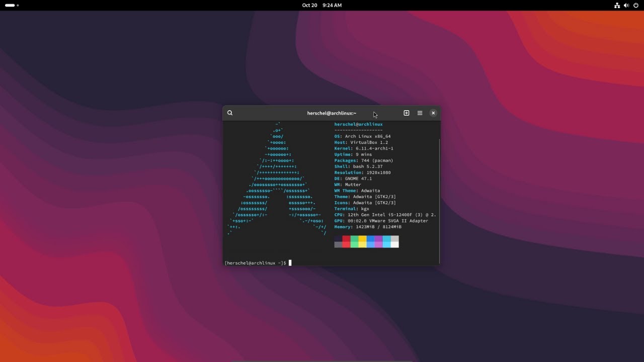This screenshot has height=362, width=644.
Task: Click the darker yellow block in neofetch palette
Action: [x=362, y=239]
